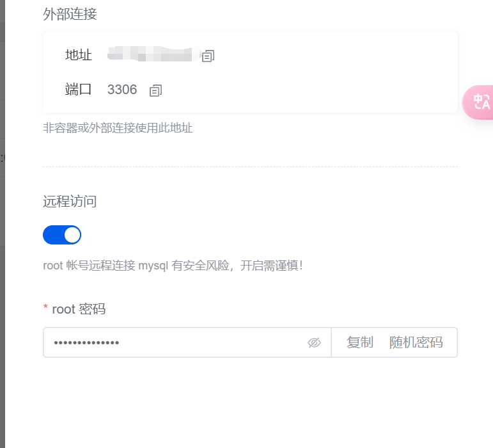Click the root 密码 field label
Viewport: 493px width, 448px height.
click(x=79, y=309)
